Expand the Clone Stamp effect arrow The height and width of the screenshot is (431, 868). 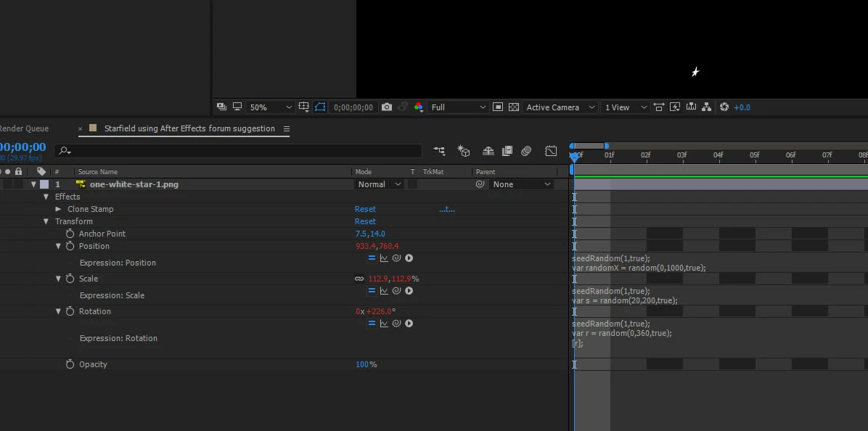(x=58, y=209)
